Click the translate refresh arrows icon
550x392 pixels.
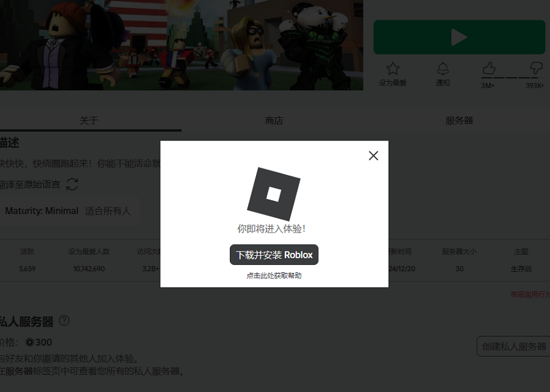pos(72,184)
